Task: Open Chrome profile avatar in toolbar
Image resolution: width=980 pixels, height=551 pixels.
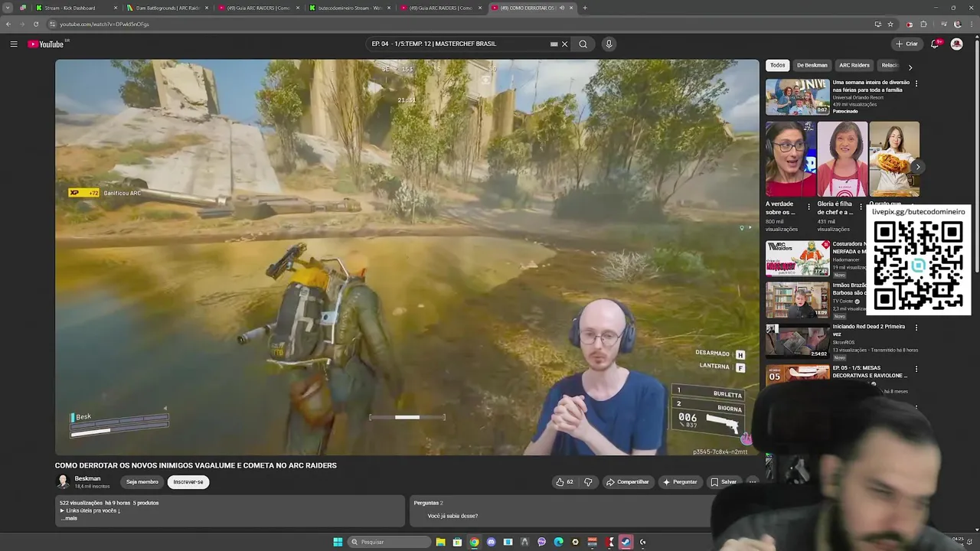Action: (x=956, y=24)
